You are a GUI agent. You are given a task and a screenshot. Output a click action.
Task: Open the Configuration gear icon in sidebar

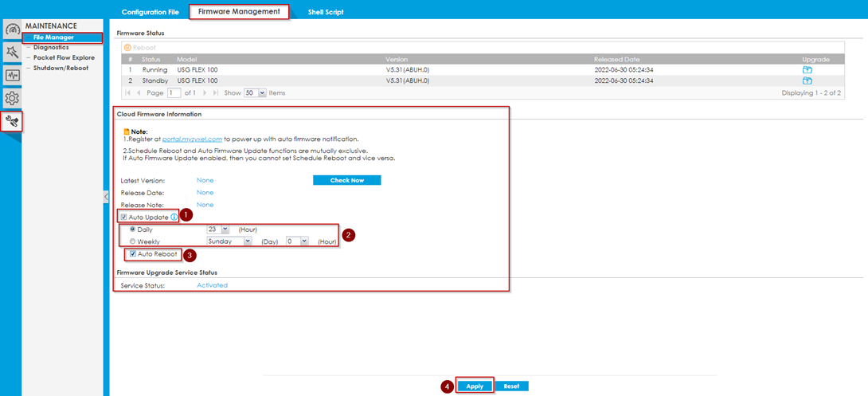[11, 98]
